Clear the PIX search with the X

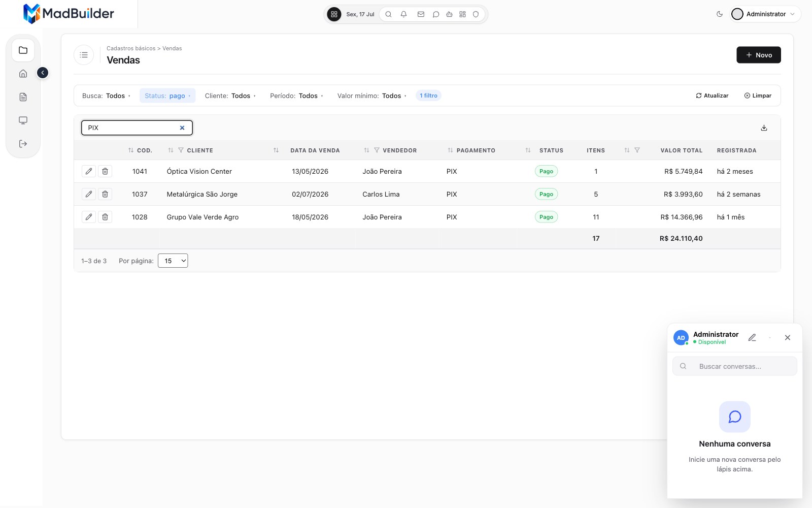pyautogui.click(x=182, y=128)
